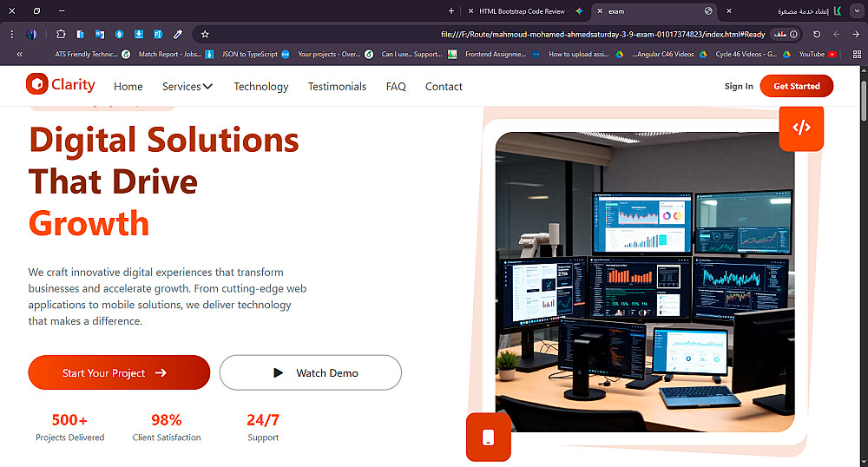Open the apps grid in bookmarks bar
Viewport: 868px width, 467px height.
[857, 54]
